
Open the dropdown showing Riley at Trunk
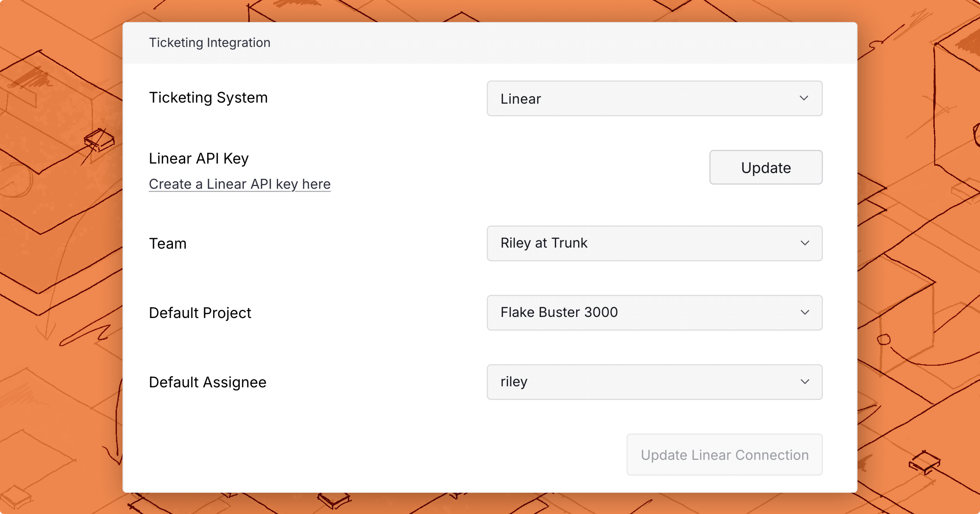click(x=647, y=243)
